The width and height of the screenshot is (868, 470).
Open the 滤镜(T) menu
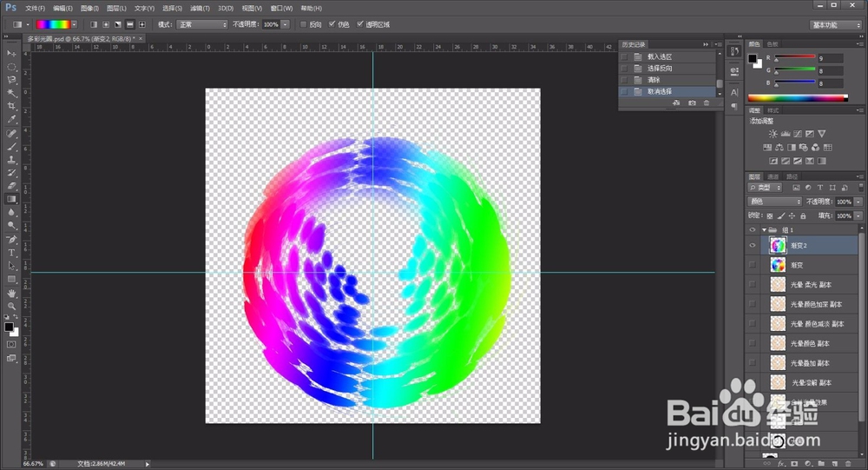click(200, 9)
